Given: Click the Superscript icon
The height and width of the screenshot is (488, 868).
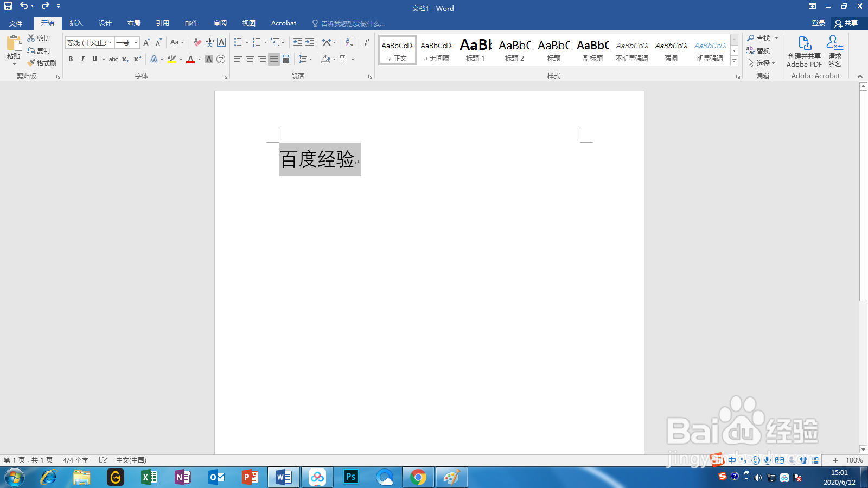Looking at the screenshot, I should coord(137,59).
